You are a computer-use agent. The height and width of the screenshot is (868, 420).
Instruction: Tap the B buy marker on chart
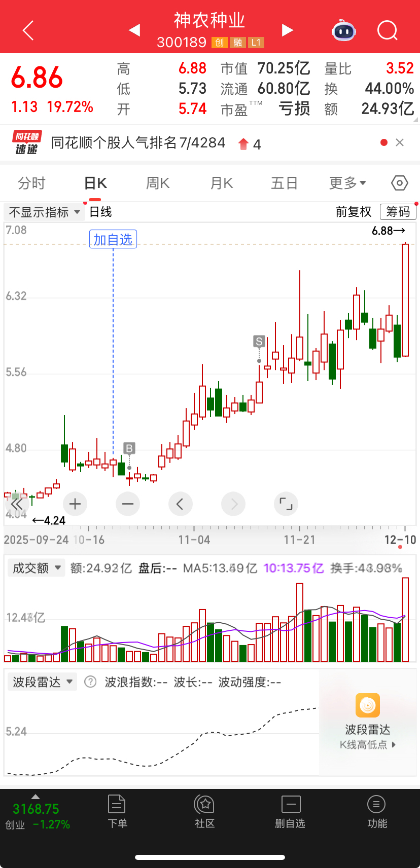[x=129, y=448]
